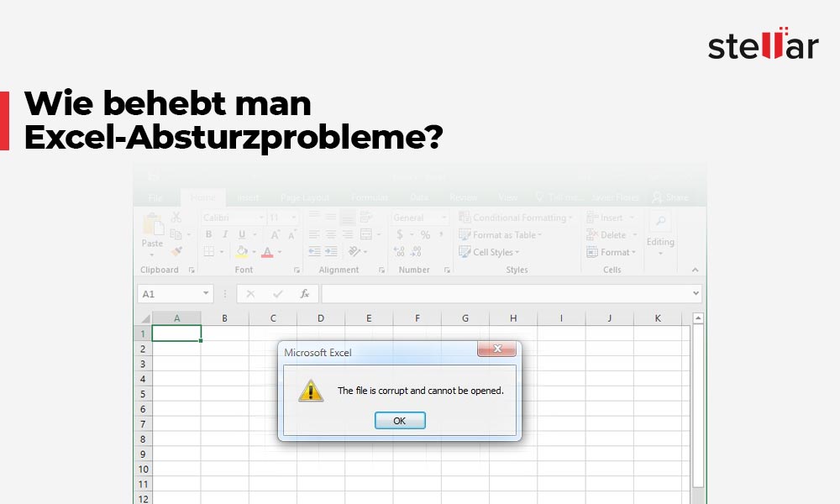840x504 pixels.
Task: Select Bottom Align icon
Action: point(348,217)
